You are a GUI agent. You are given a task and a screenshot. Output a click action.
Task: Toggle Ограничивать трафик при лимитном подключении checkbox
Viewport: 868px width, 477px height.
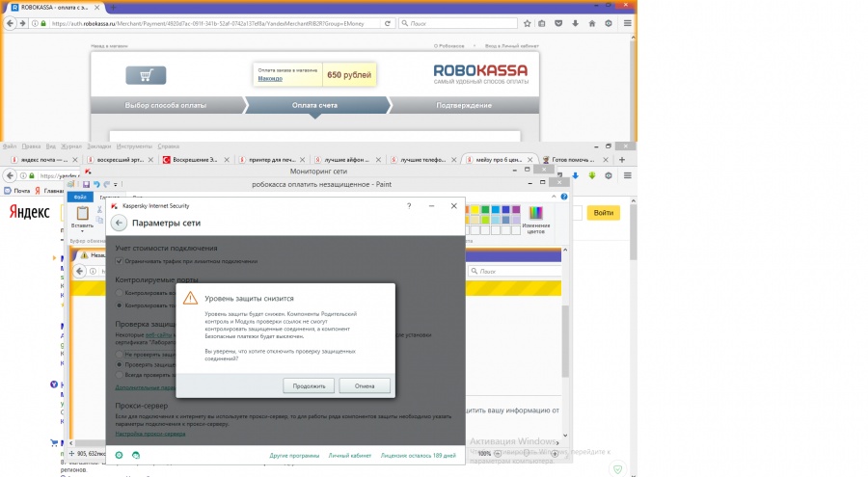click(x=119, y=261)
